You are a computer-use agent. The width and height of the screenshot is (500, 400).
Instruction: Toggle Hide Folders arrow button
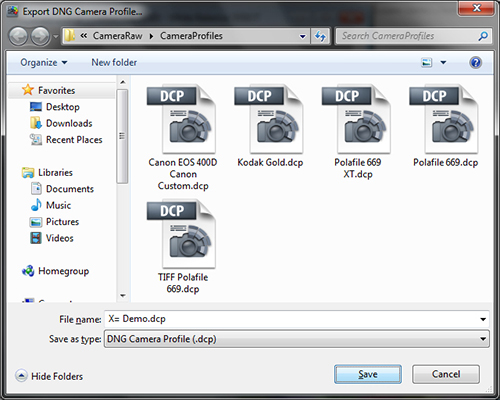coord(21,376)
